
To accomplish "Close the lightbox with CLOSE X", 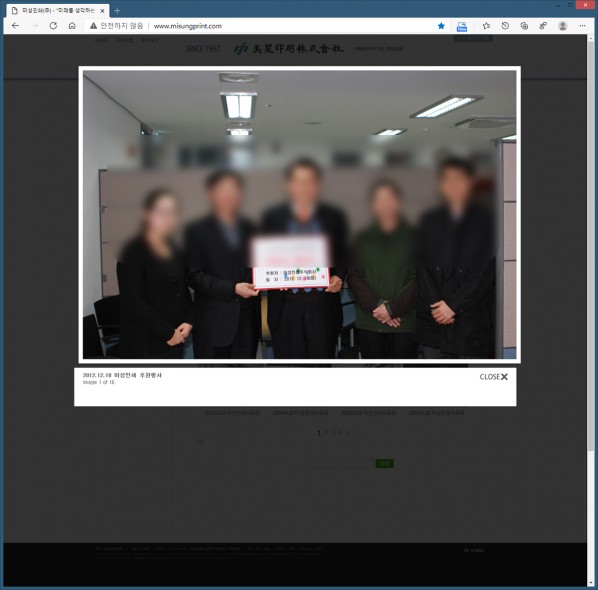I will coord(494,377).
